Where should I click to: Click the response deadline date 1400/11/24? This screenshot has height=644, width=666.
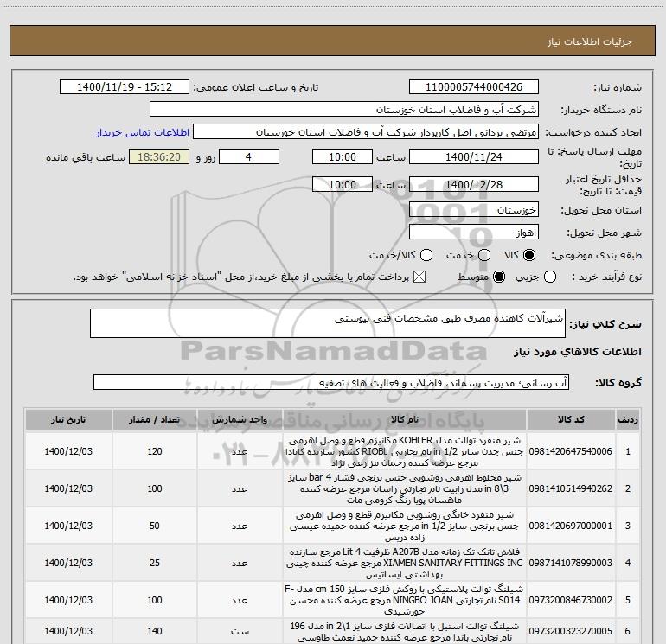pos(474,156)
